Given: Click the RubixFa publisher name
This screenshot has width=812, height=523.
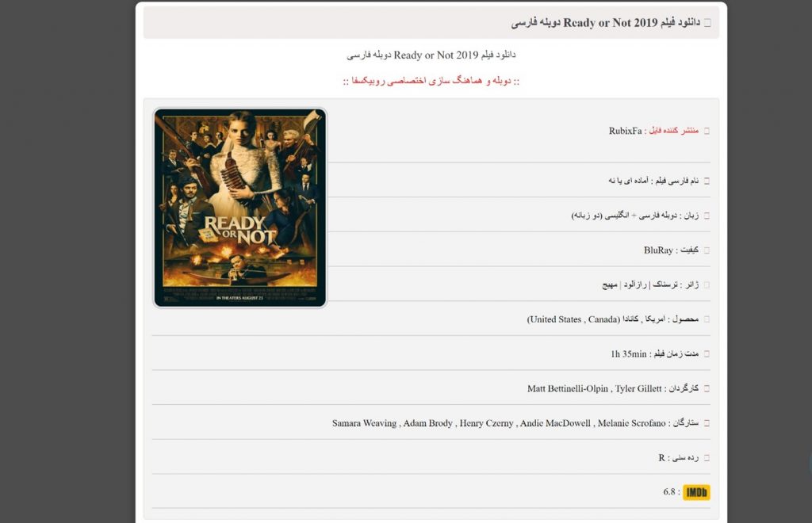Looking at the screenshot, I should click(625, 131).
